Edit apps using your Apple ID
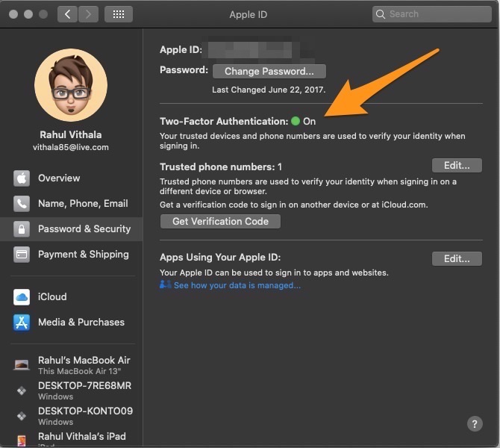Screen dimensions: 500x448 [457, 259]
